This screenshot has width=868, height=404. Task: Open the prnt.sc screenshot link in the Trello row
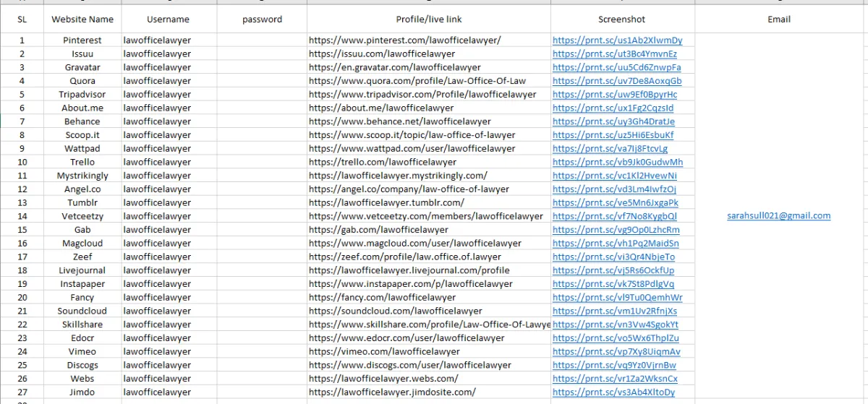coord(618,162)
